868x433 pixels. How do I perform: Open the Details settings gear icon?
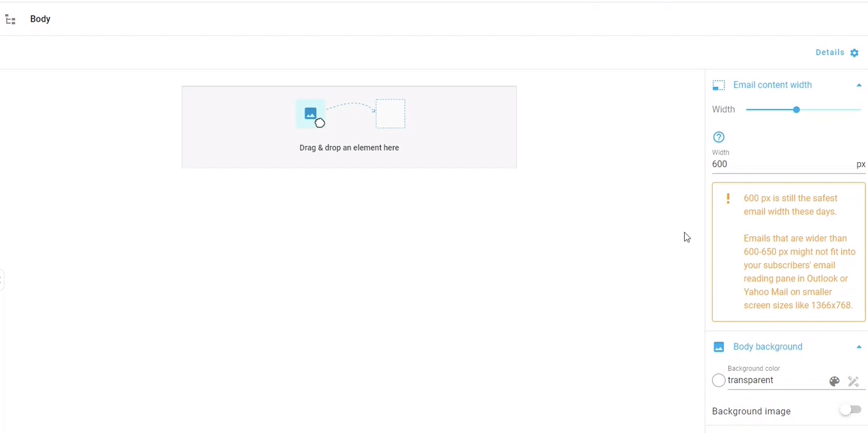tap(854, 53)
